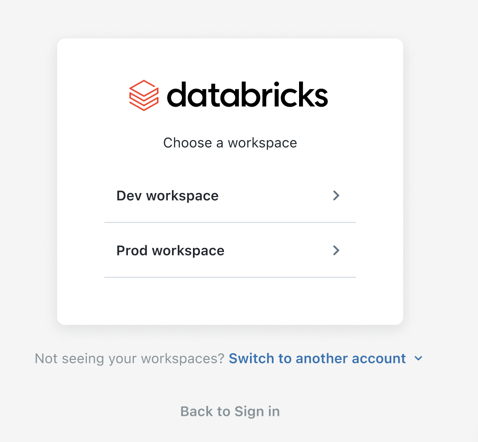
Task: Go Back to Sign in
Action: [230, 411]
